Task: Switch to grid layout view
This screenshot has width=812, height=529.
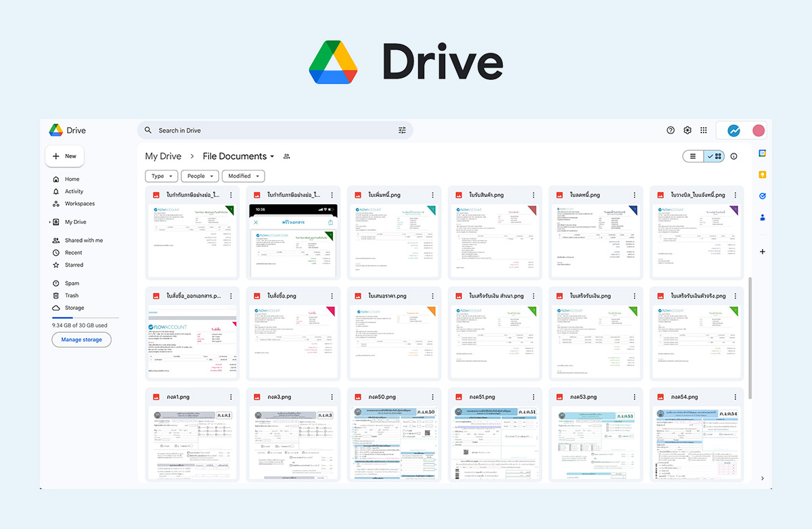Action: [x=714, y=156]
